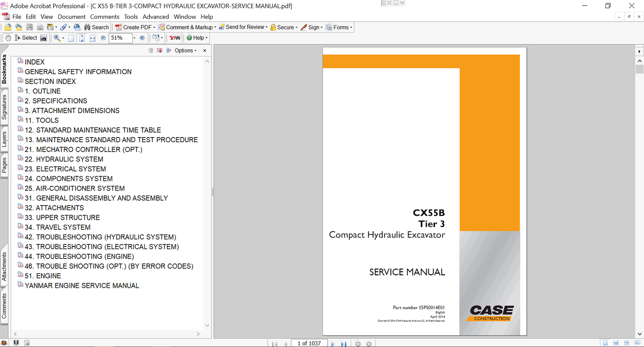This screenshot has height=347, width=644.
Task: Click the Snapshot camera tool
Action: point(43,38)
